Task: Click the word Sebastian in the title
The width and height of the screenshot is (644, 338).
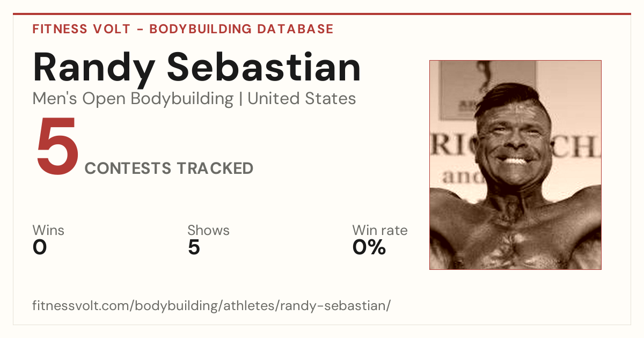Action: pyautogui.click(x=264, y=68)
